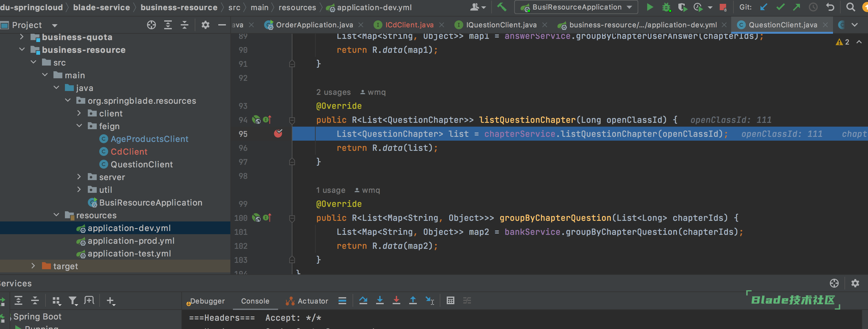Click the Build project hammer icon
Viewport: 868px width, 329px height.
coord(502,7)
